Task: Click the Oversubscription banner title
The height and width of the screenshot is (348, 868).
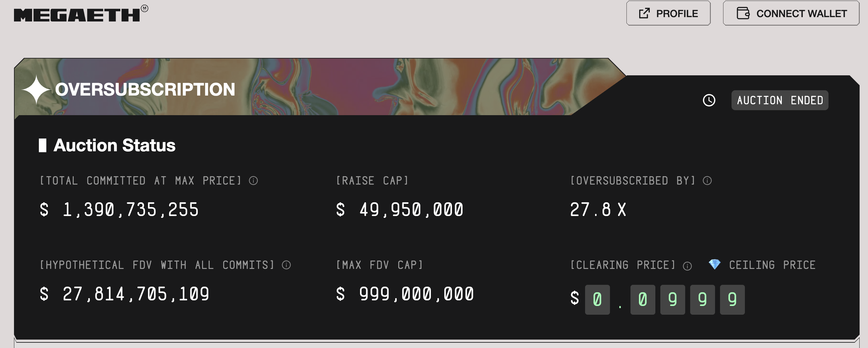Action: pos(145,90)
